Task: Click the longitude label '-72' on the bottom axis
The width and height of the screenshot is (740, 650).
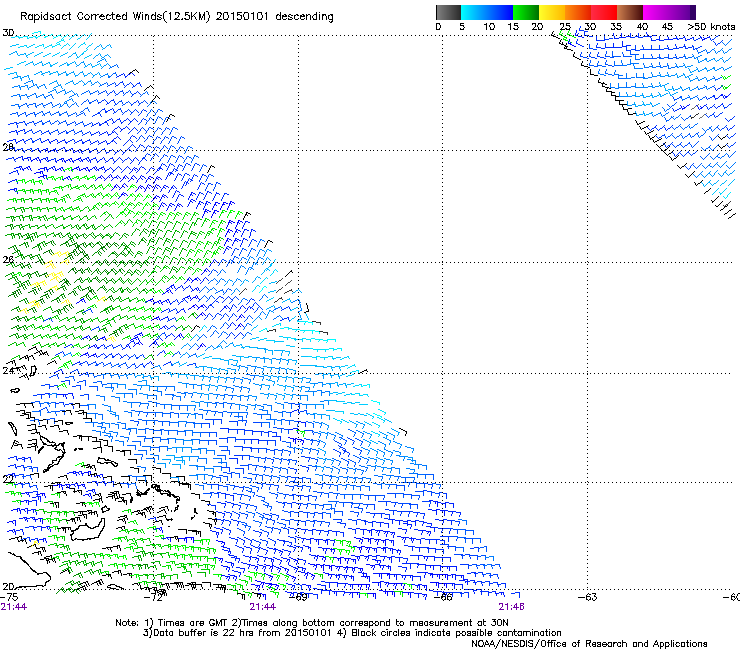Action: [153, 597]
